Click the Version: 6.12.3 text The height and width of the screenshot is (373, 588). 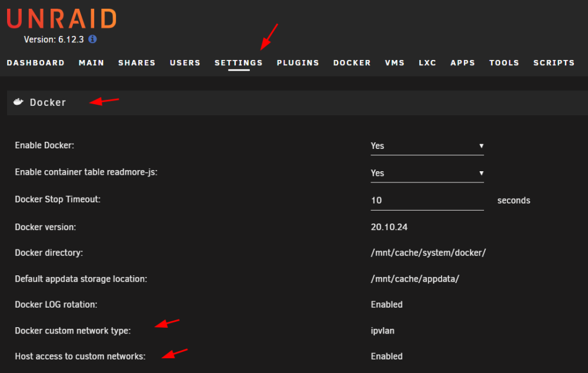pyautogui.click(x=54, y=39)
